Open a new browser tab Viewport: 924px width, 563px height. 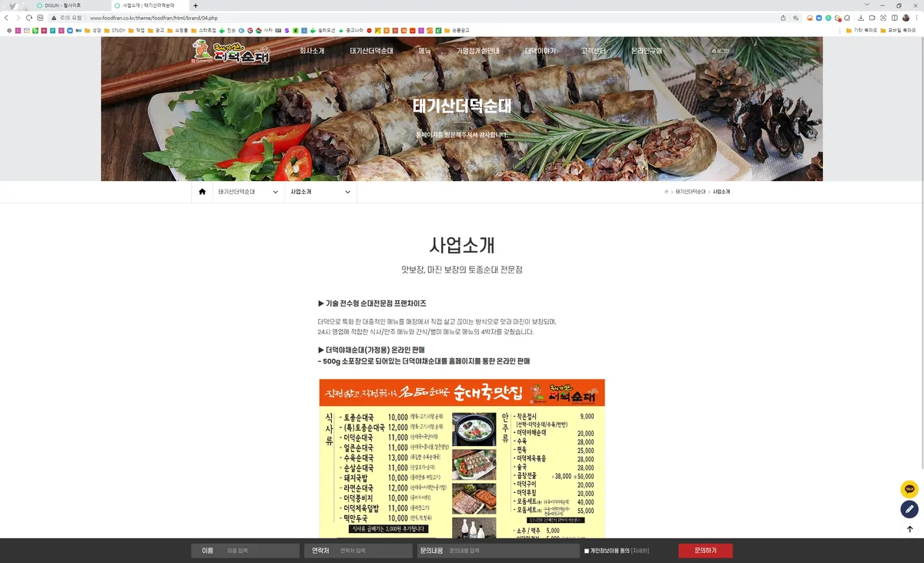(x=196, y=5)
